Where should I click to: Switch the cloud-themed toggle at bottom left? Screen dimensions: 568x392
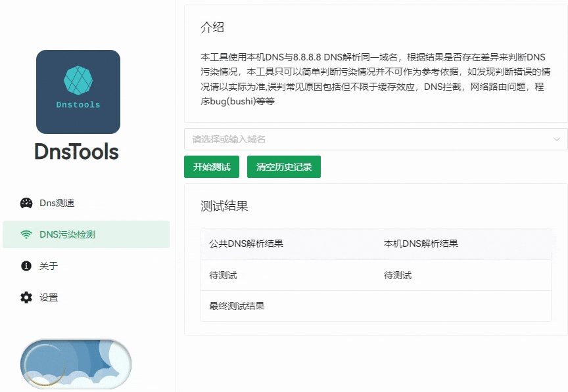point(74,363)
